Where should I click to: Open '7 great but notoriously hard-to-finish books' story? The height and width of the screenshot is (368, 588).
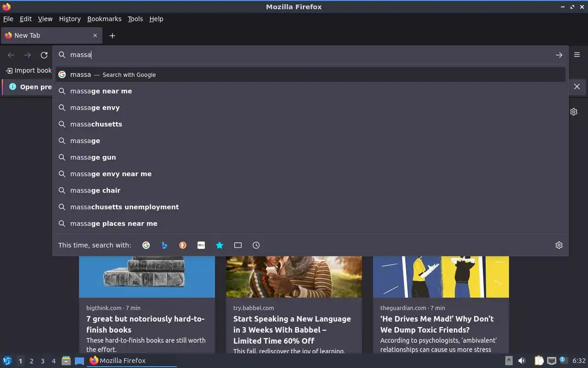coord(145,324)
